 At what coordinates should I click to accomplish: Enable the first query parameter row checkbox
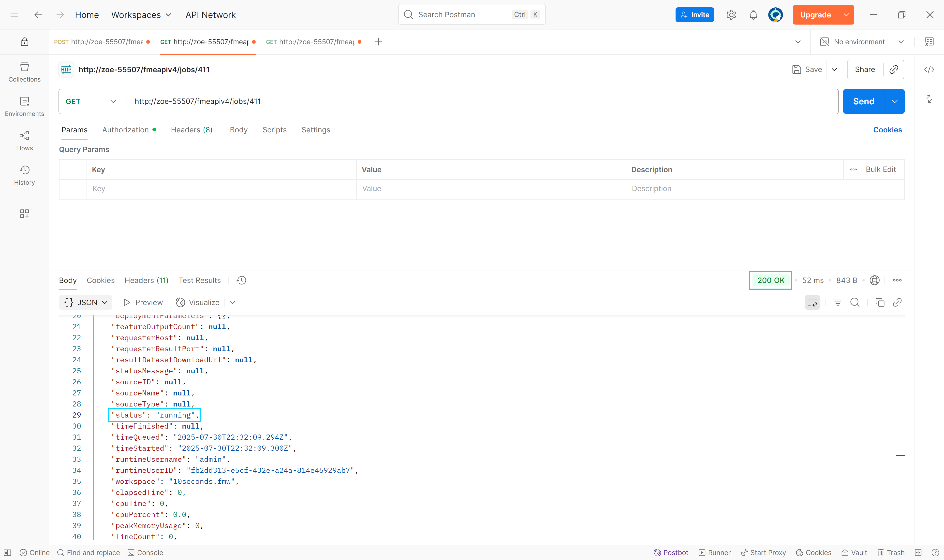73,189
